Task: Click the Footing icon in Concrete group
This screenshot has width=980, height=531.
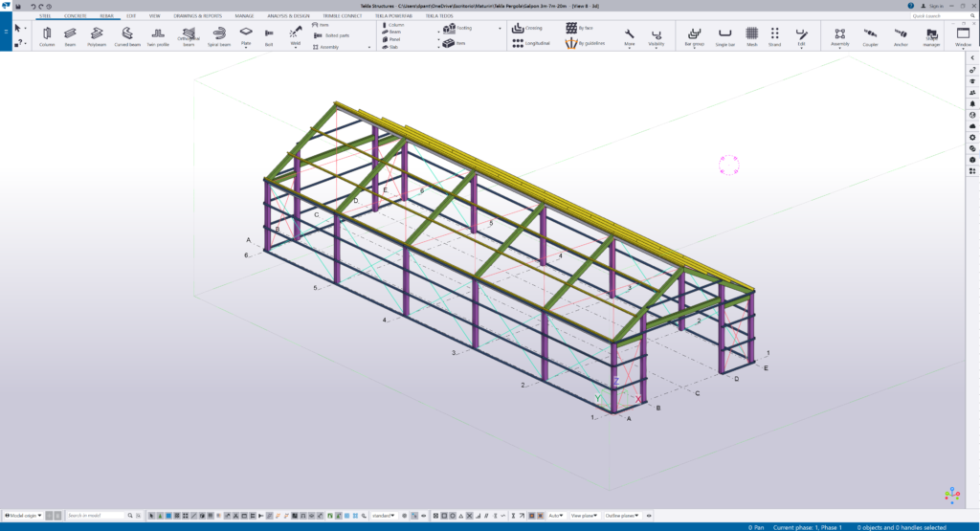Action: coord(452,29)
